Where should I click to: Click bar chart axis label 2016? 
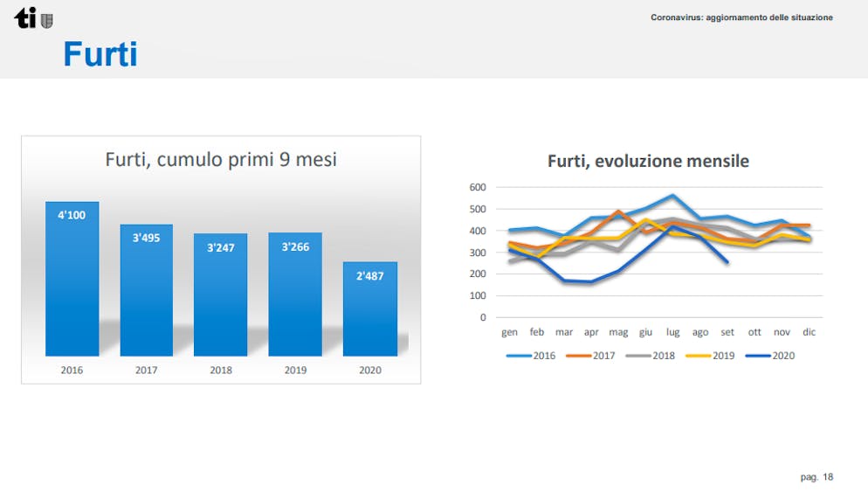click(72, 371)
